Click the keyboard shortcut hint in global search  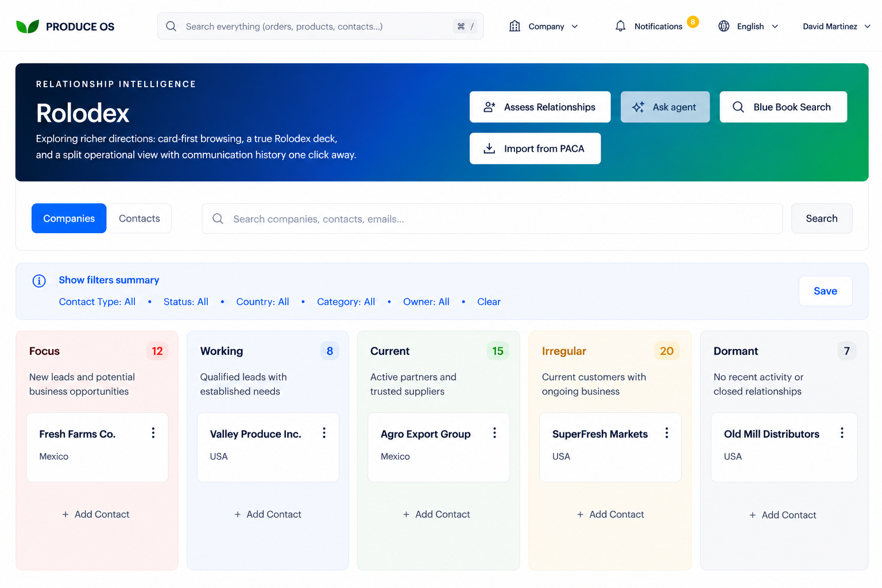click(x=465, y=26)
